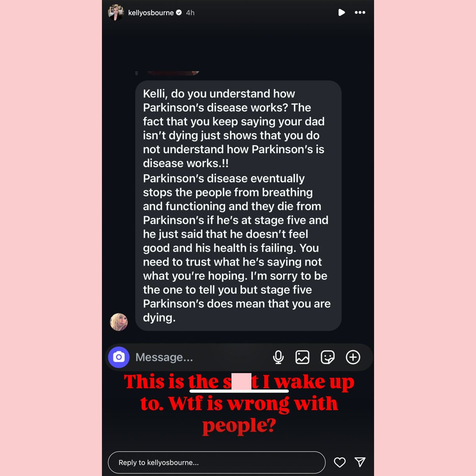This screenshot has width=476, height=476.
Task: Click the plus circle icon
Action: (353, 357)
